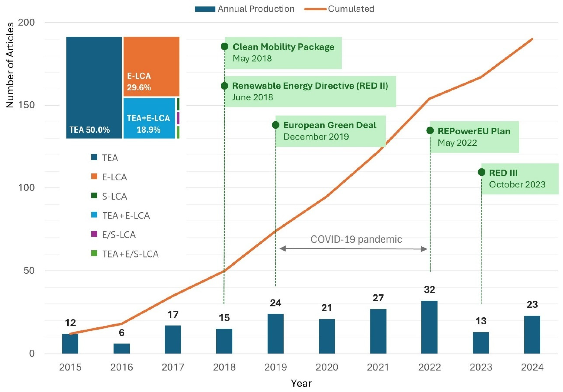Click the RED II timeline marker dot
563x392 pixels.
(x=224, y=86)
